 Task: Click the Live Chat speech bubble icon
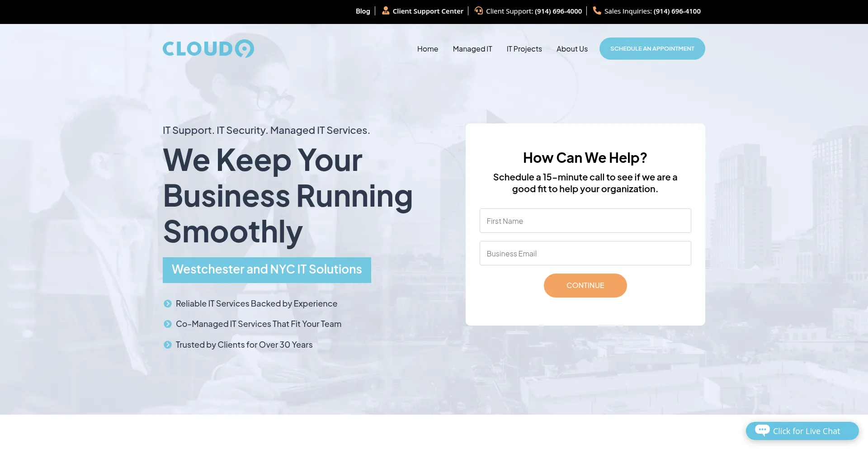(x=762, y=430)
